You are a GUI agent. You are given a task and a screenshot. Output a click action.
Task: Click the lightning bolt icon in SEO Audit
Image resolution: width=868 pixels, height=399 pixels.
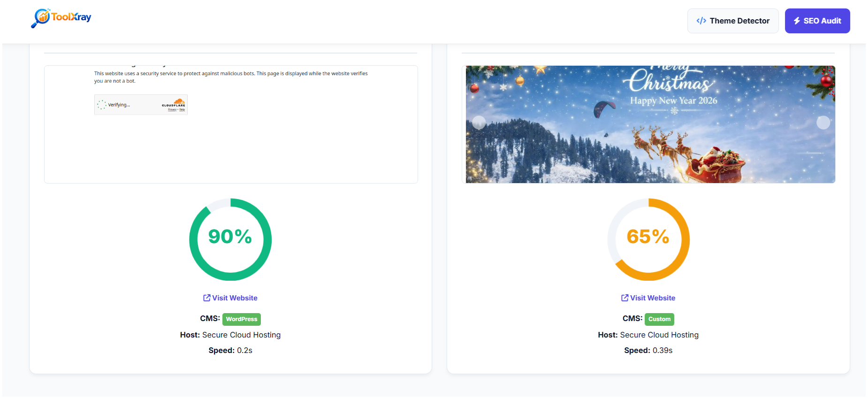pos(797,21)
